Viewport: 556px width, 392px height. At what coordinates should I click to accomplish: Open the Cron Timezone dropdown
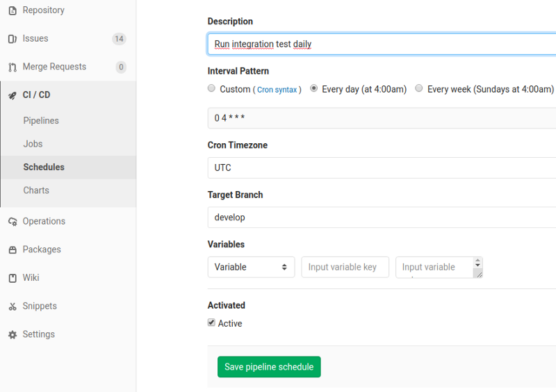[382, 168]
